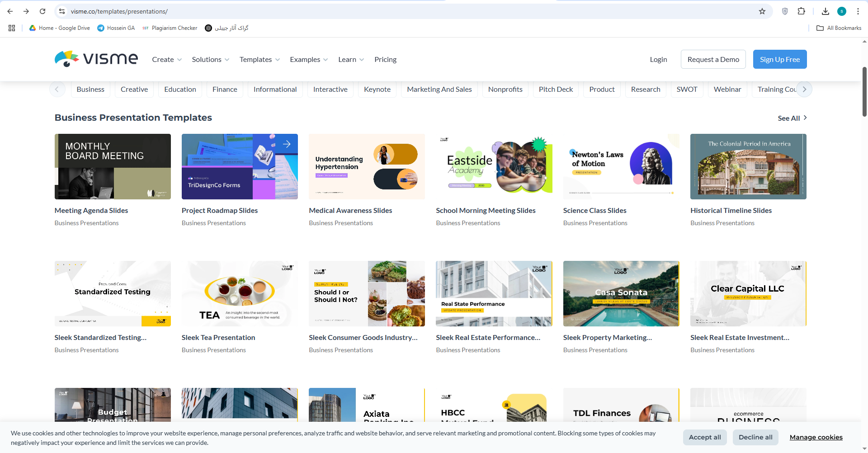Expand the Create menu
Viewport: 868px width, 453px height.
tap(167, 60)
